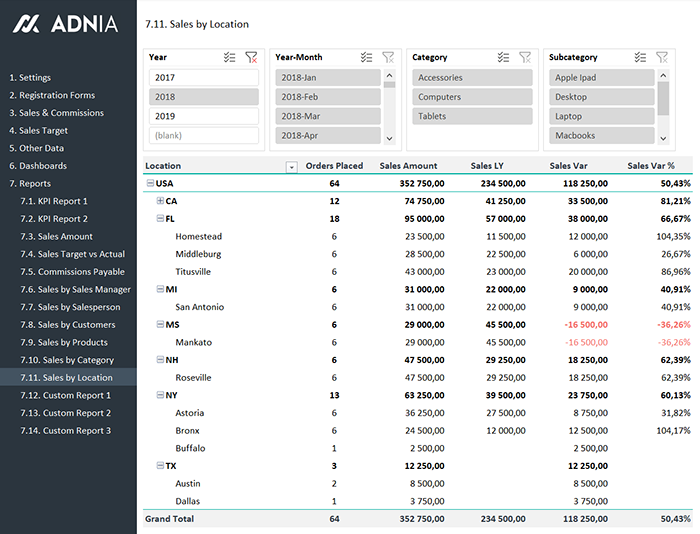
Task: Open 7.1. KPI Report 1 link
Action: [54, 201]
